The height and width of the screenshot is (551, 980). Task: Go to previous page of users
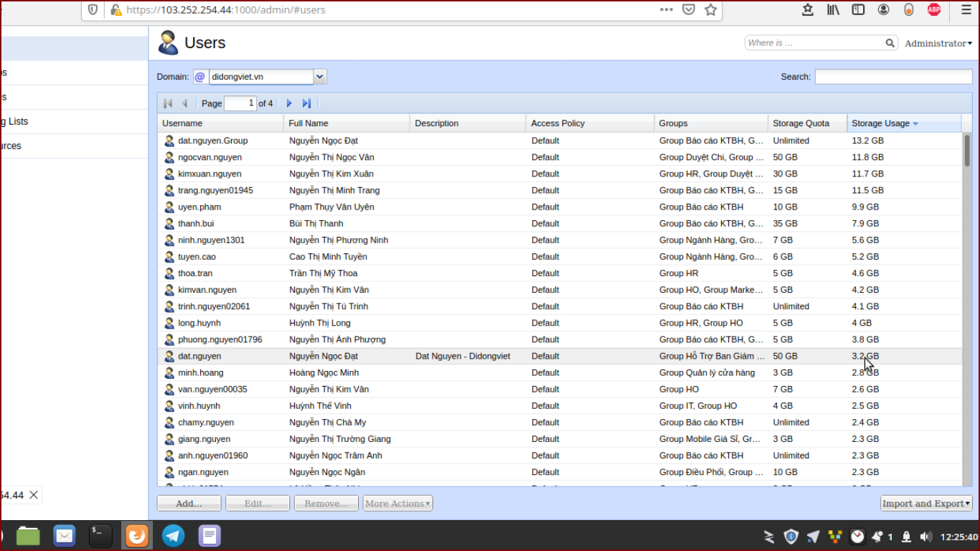185,103
